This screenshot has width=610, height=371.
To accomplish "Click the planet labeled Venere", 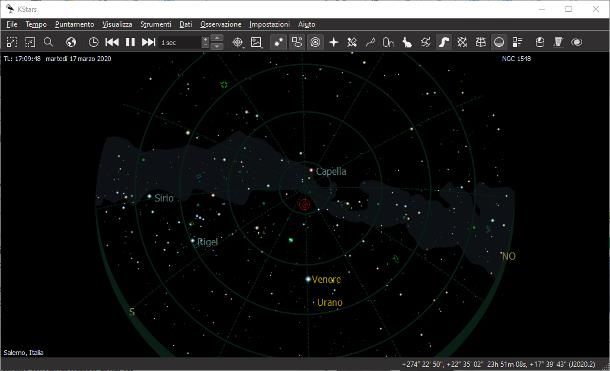I will click(x=308, y=279).
